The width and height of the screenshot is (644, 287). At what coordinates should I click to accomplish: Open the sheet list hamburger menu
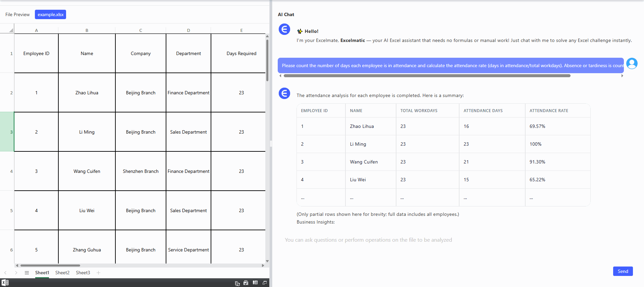point(27,273)
